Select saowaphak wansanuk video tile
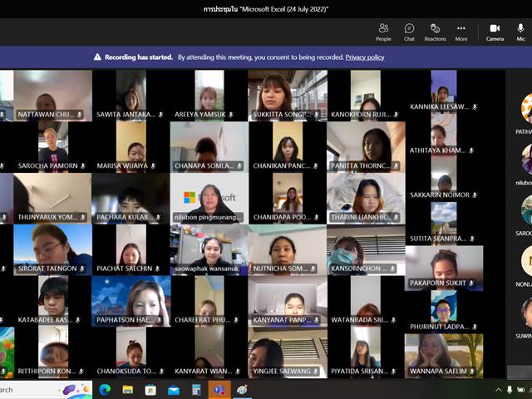Image resolution: width=532 pixels, height=399 pixels. (209, 249)
